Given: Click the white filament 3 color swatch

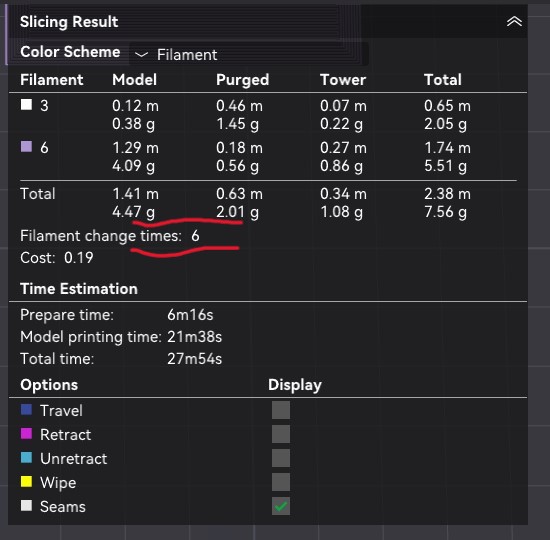Looking at the screenshot, I should point(26,105).
